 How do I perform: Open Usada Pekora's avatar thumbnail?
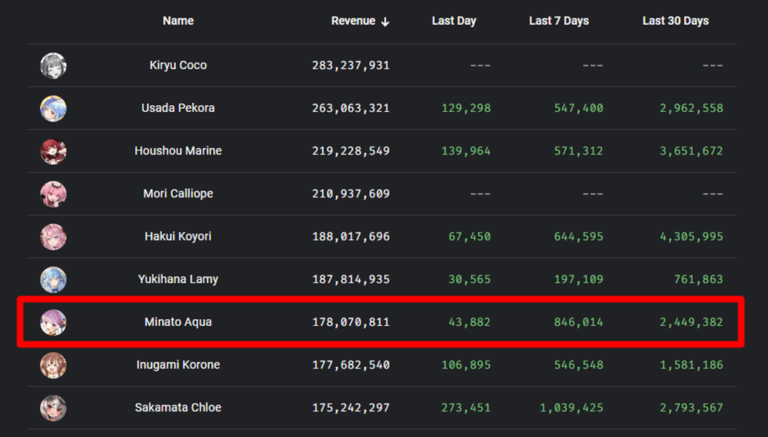click(53, 108)
